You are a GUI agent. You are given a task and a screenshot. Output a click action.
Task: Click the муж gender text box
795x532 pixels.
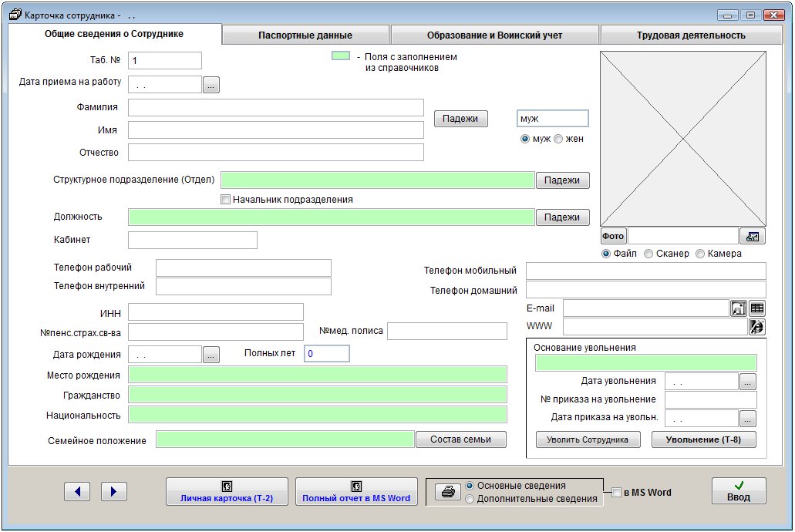point(553,119)
